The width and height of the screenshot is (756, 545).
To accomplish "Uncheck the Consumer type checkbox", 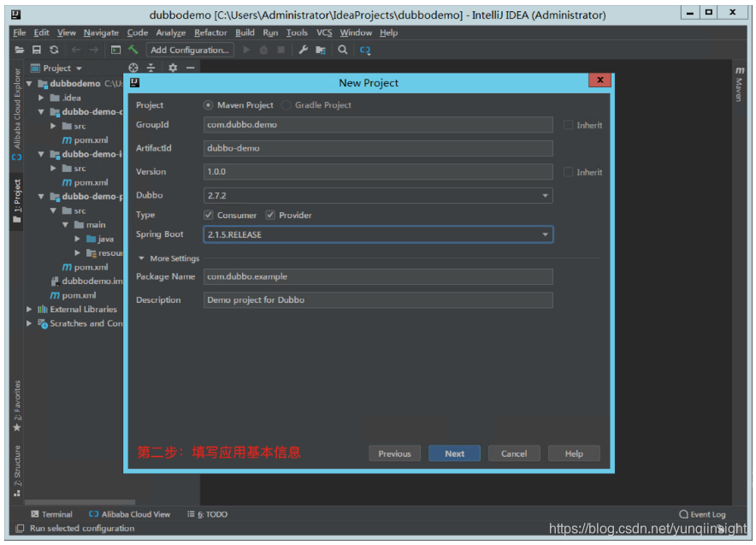I will [209, 215].
